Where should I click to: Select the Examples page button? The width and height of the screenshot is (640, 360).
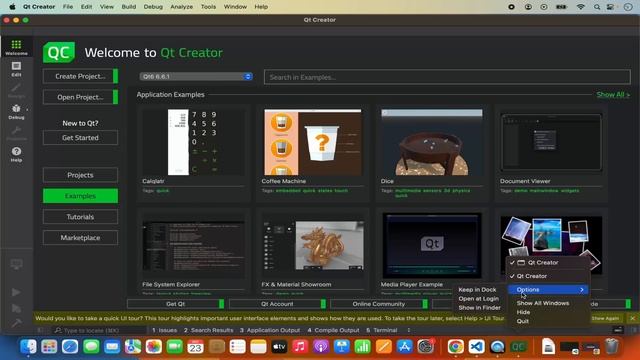click(80, 196)
